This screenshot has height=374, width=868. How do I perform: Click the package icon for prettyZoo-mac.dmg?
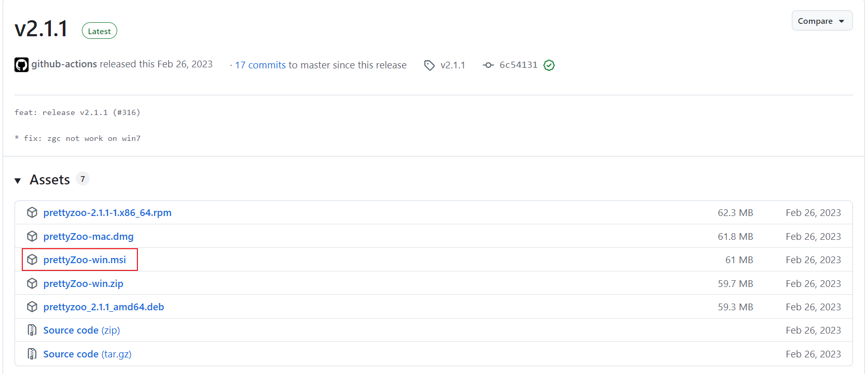[32, 236]
